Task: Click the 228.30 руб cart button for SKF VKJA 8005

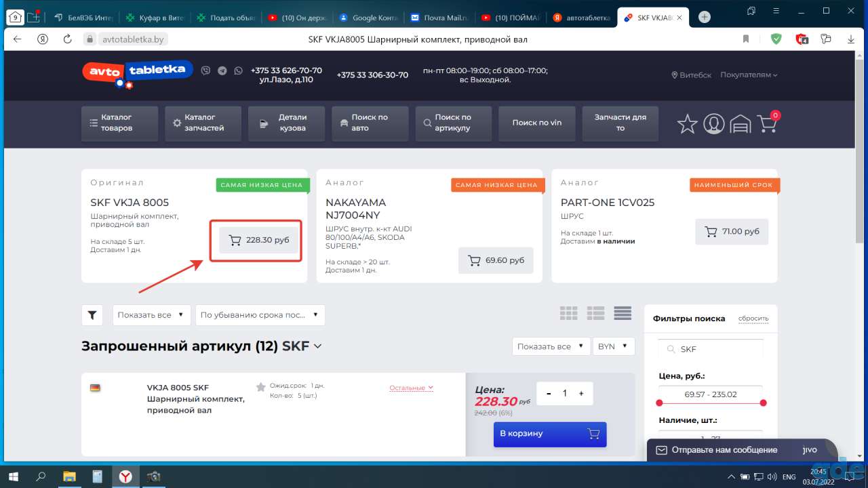Action: 258,240
